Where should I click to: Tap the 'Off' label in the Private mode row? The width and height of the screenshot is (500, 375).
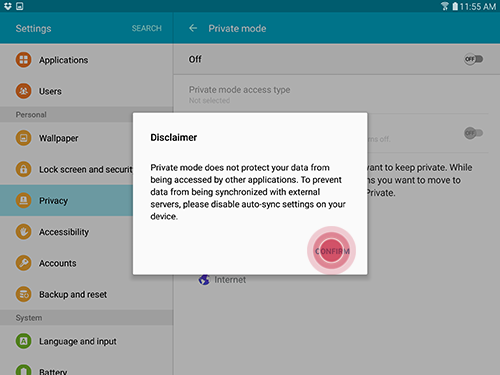pyautogui.click(x=195, y=59)
